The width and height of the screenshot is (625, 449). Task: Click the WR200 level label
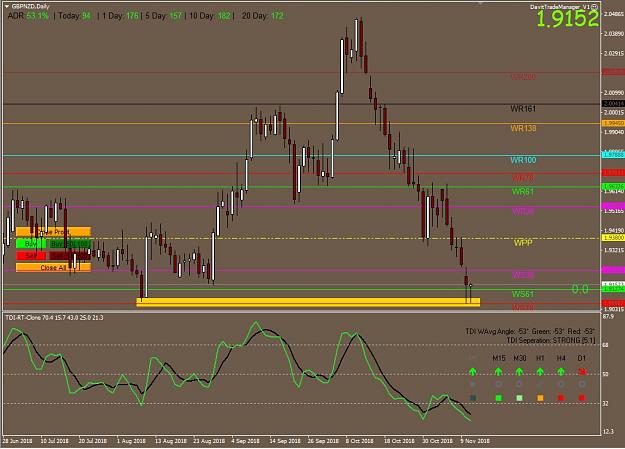coord(523,77)
